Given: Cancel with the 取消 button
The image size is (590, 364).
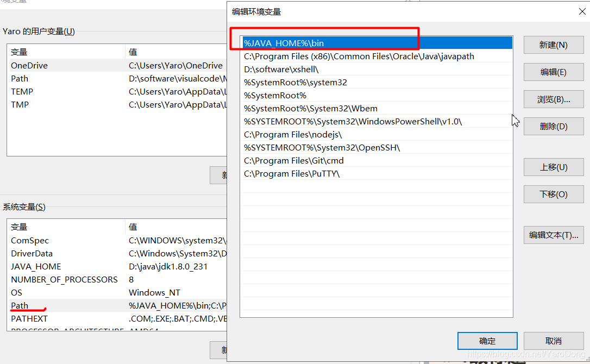Looking at the screenshot, I should 554,341.
